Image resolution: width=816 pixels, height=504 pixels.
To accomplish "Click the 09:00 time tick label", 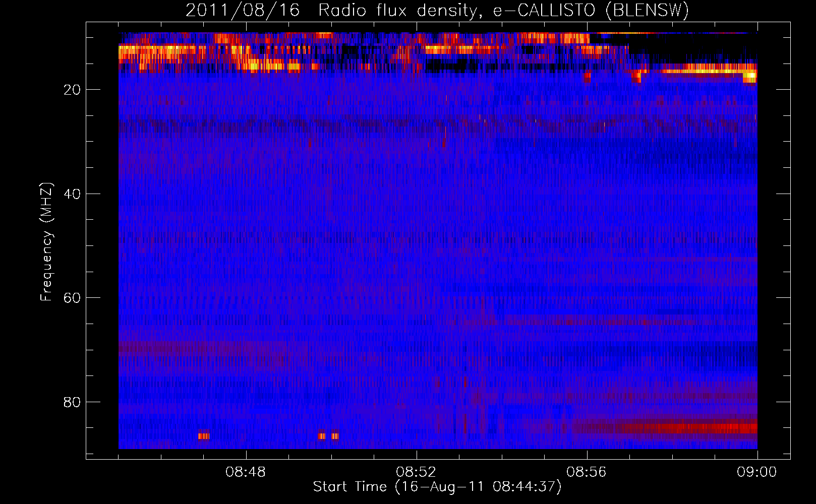I will tap(757, 472).
